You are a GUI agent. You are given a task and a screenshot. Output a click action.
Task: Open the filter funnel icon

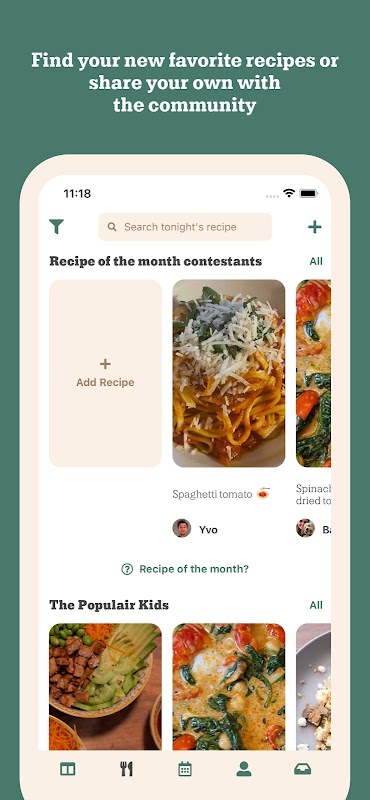coord(57,227)
